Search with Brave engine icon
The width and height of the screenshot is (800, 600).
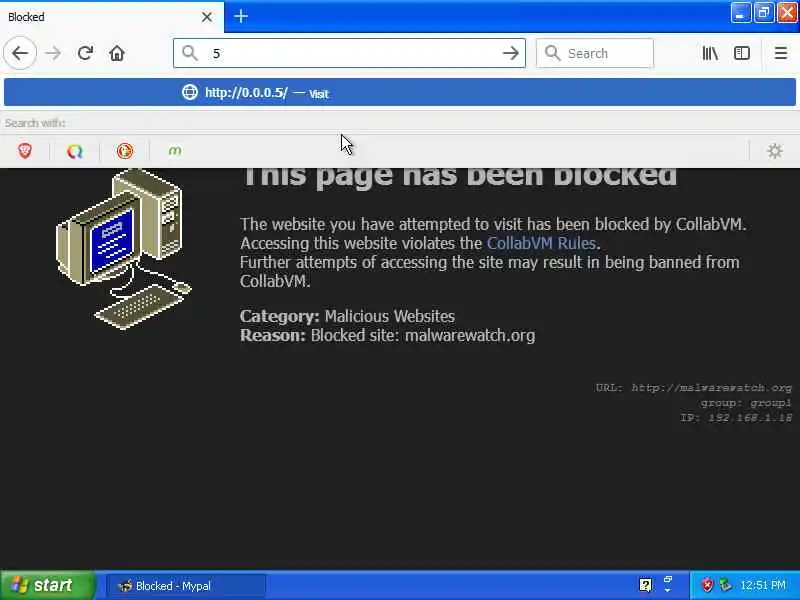24,151
